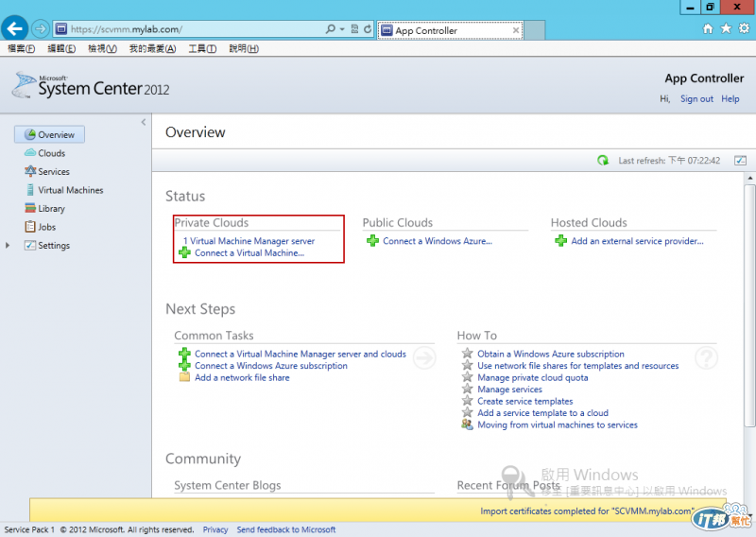Open Obtain a Windows Azure subscription link
Screen dimensions: 756x537
click(551, 354)
